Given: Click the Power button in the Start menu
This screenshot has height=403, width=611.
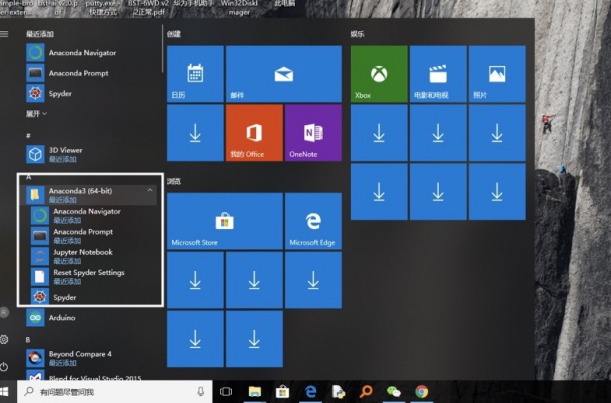Looking at the screenshot, I should [4, 366].
